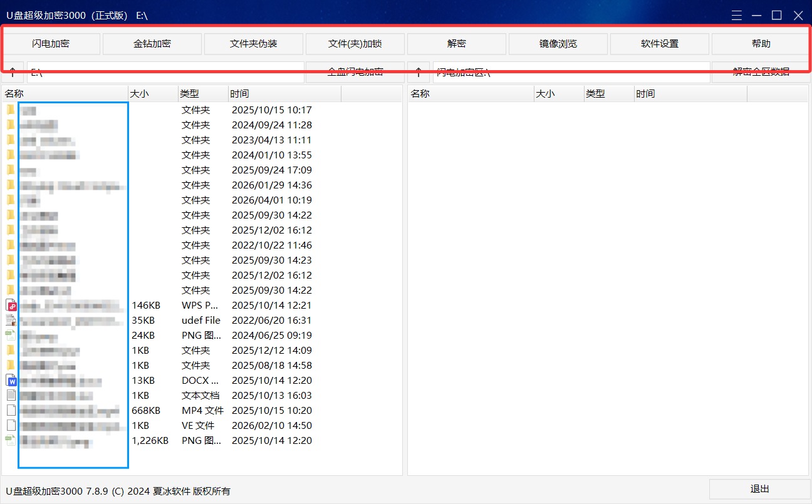Select the folder icon dated 2025/09/30 14:23

(x=11, y=260)
